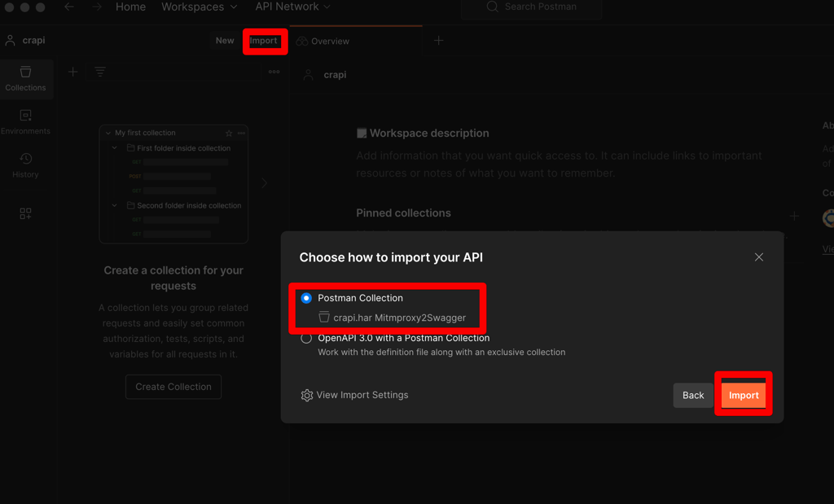This screenshot has width=834, height=504.
Task: Go Back in the import dialog
Action: pos(693,396)
